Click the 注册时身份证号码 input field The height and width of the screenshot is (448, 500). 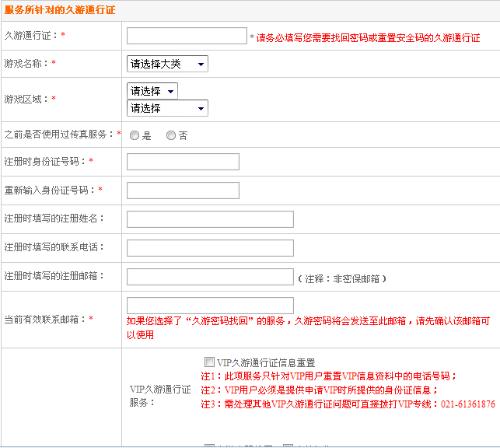click(x=183, y=162)
